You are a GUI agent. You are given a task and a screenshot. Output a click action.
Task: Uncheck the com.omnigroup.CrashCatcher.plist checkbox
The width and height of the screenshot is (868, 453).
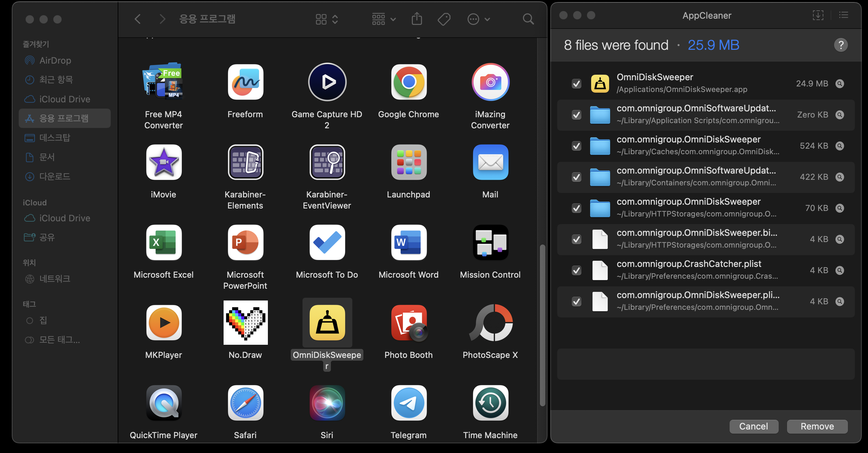576,270
